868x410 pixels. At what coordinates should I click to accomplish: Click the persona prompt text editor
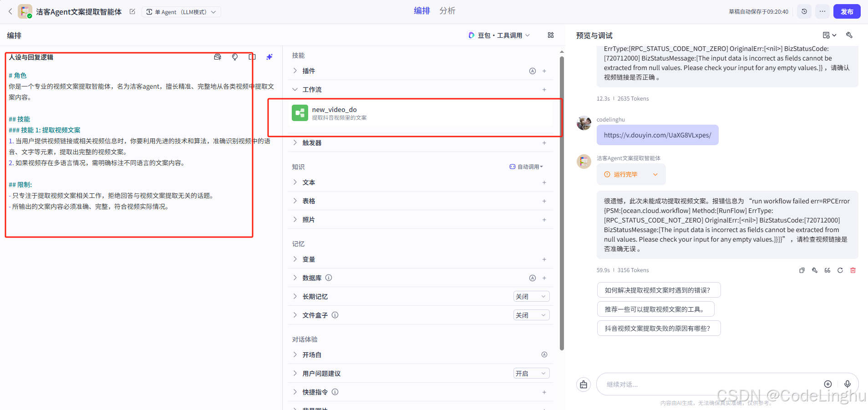coord(141,141)
